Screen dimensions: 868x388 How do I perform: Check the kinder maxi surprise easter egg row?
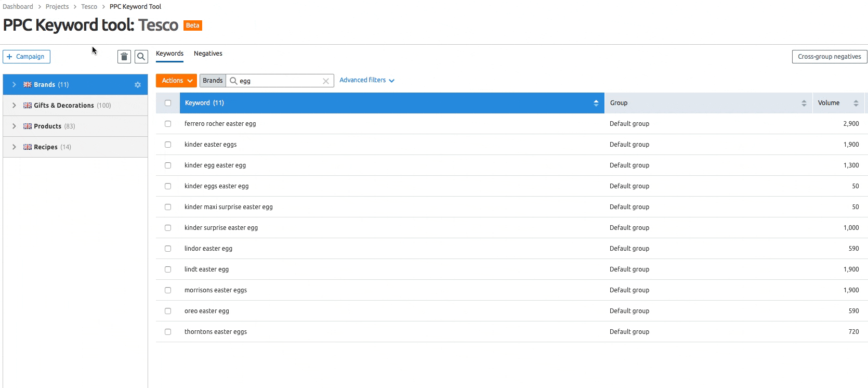(168, 207)
